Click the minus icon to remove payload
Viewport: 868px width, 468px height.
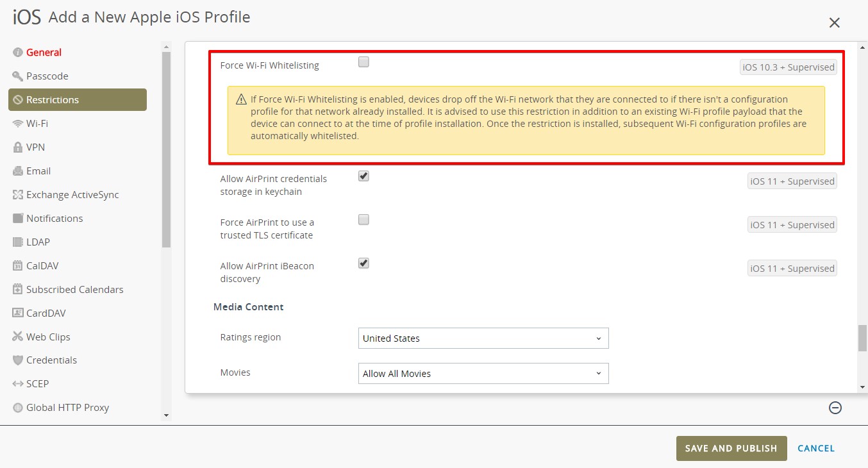[835, 408]
